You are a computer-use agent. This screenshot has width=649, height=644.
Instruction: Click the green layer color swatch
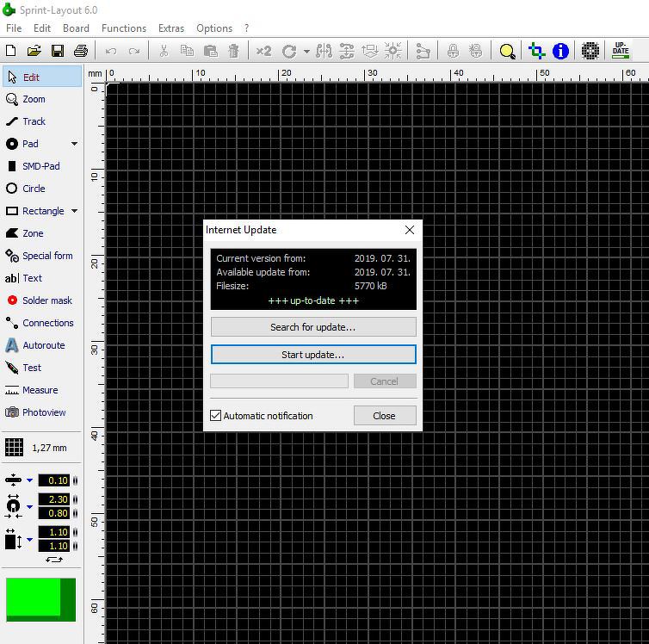[41, 600]
